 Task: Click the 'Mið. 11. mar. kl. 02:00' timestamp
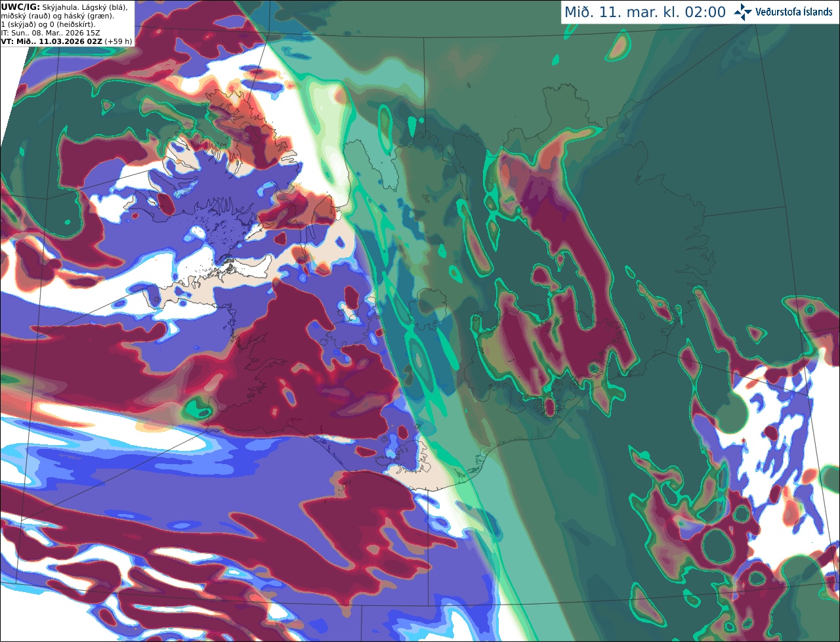click(645, 12)
